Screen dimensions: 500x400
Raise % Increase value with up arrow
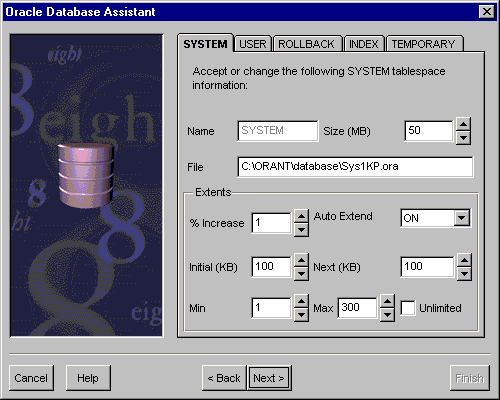point(301,216)
